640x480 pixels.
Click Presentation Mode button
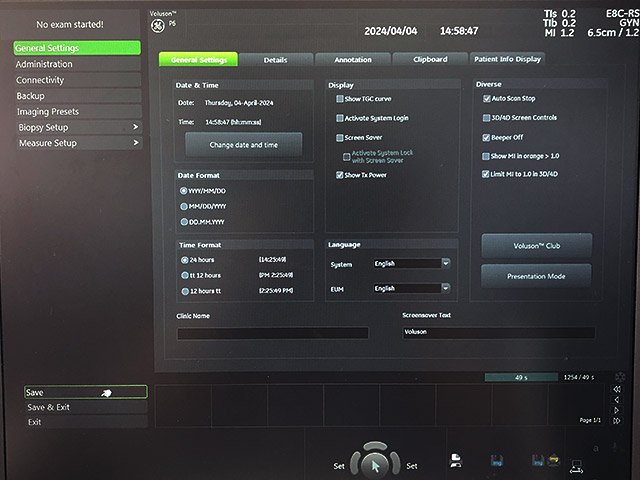[x=536, y=276]
